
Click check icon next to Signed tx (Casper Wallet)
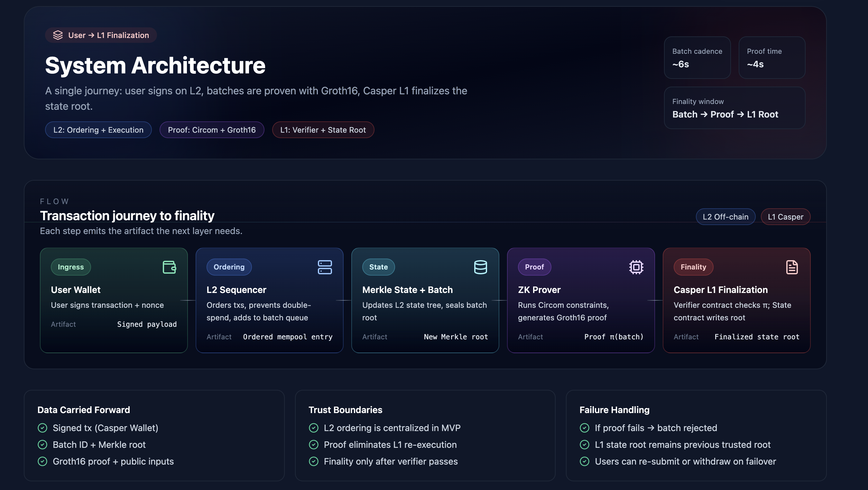coord(42,428)
